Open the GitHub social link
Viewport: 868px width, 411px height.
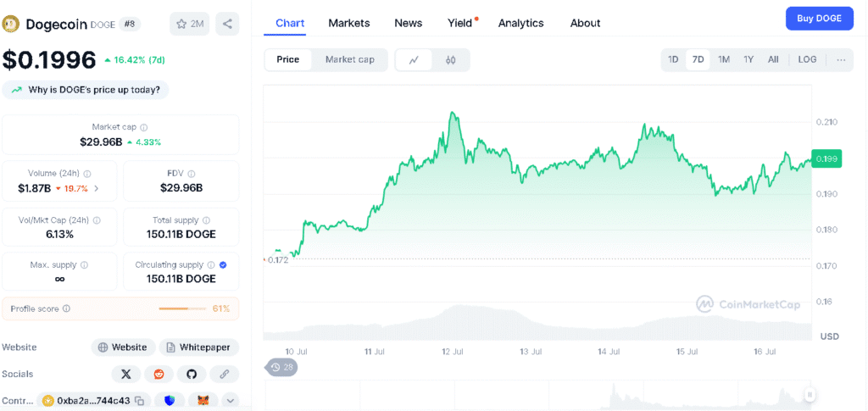click(x=192, y=375)
